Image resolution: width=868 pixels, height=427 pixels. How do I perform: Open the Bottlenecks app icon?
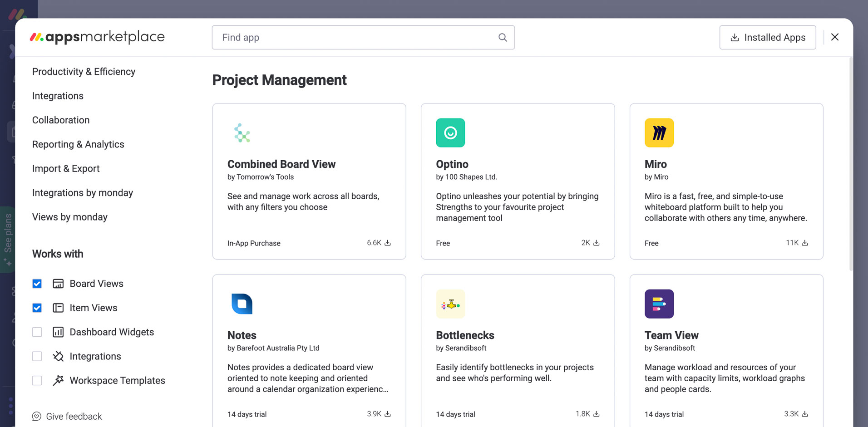tap(450, 304)
